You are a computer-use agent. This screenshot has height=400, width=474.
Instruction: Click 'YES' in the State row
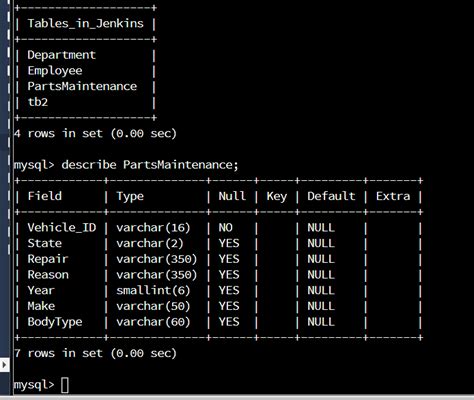[x=229, y=243]
